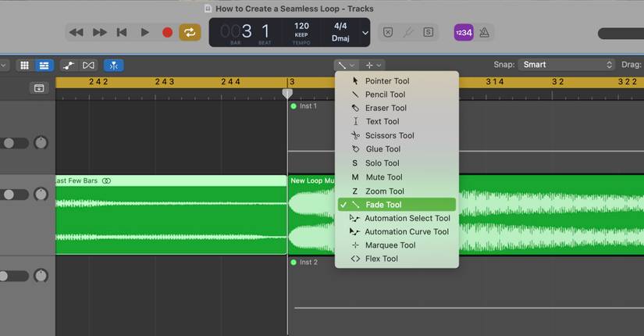This screenshot has height=336, width=644.
Task: Click the 4/4 time signature display
Action: tap(340, 26)
